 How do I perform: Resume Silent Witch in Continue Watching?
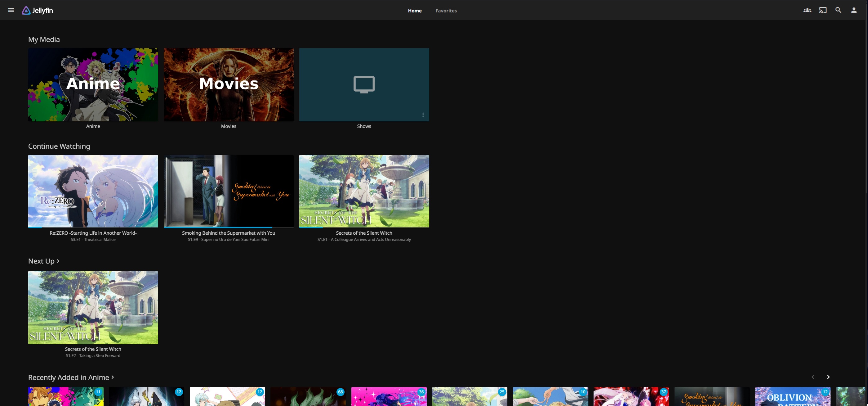(364, 191)
